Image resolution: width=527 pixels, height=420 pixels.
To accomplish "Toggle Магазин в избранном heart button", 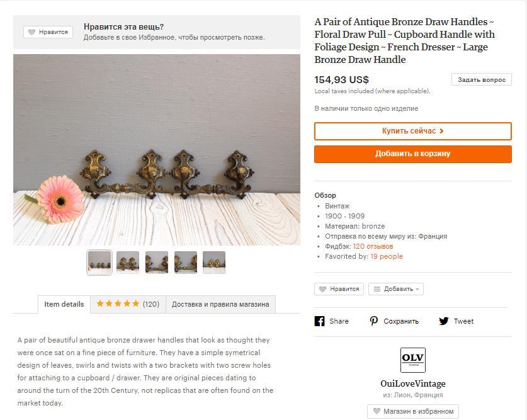I will click(413, 411).
